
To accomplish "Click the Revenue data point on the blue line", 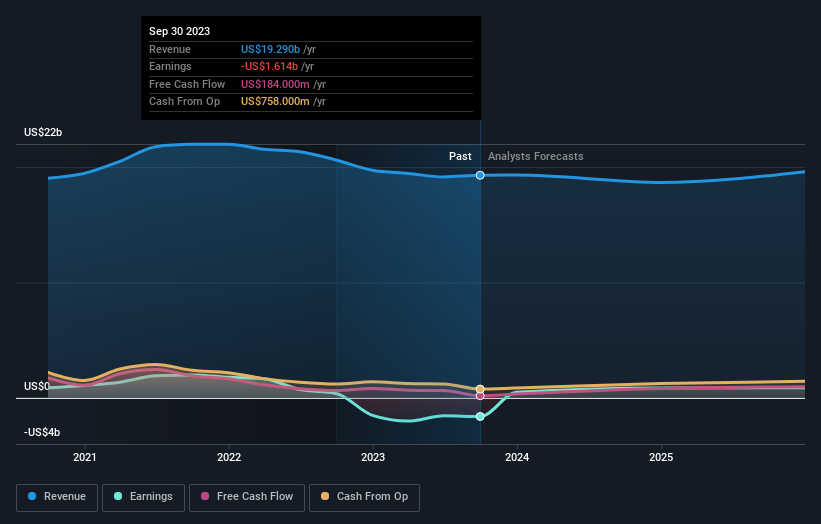I will [480, 175].
